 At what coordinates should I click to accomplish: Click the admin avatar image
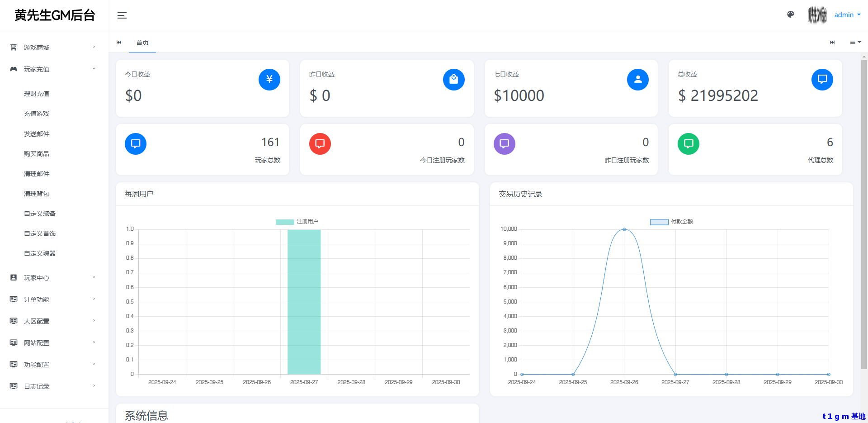click(x=817, y=15)
